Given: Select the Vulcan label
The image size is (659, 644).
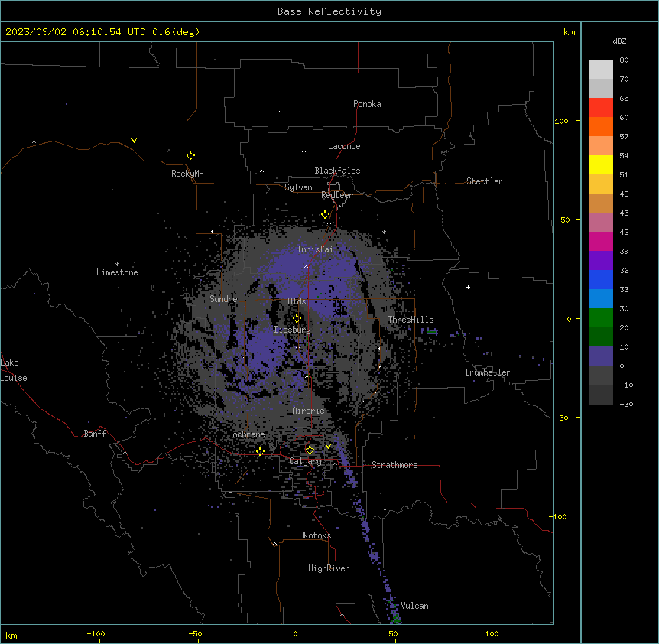Looking at the screenshot, I should pos(415,606).
